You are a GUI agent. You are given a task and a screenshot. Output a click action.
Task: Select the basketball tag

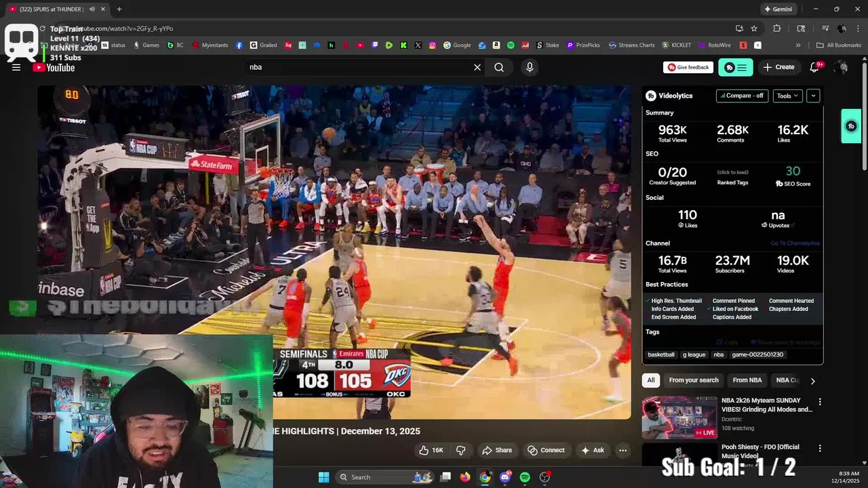(661, 354)
